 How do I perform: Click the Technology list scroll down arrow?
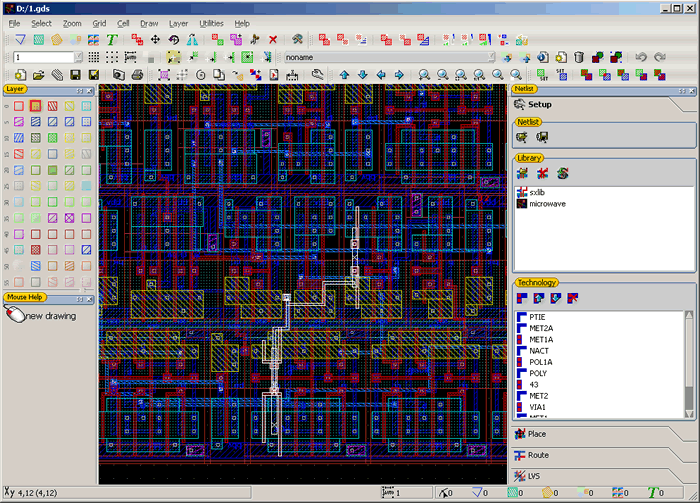[x=689, y=414]
